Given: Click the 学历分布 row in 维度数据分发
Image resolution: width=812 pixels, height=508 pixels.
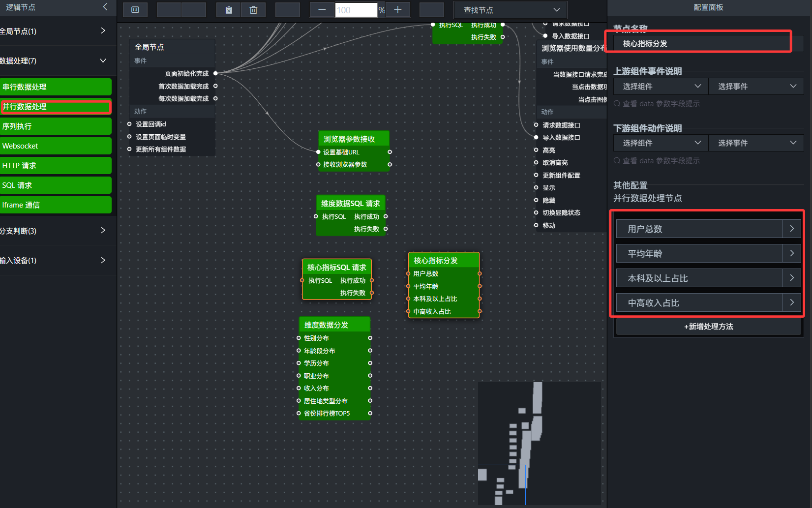Looking at the screenshot, I should (x=334, y=363).
